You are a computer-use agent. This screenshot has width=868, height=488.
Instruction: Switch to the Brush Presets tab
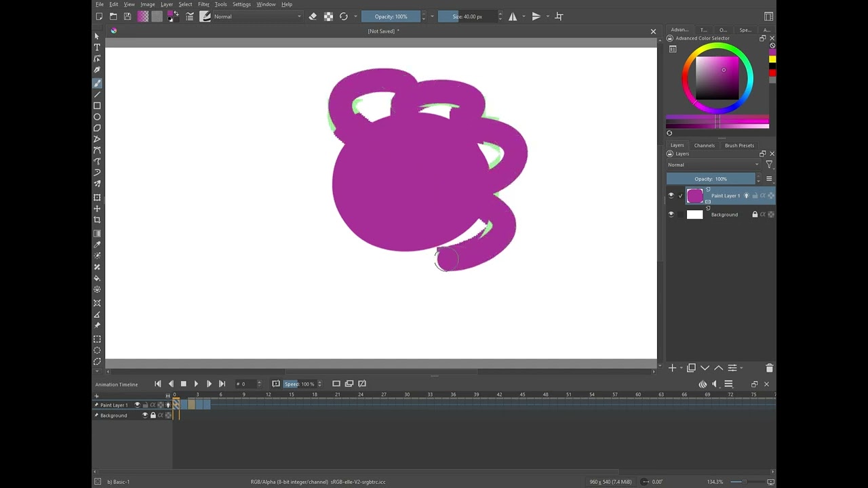(x=739, y=145)
